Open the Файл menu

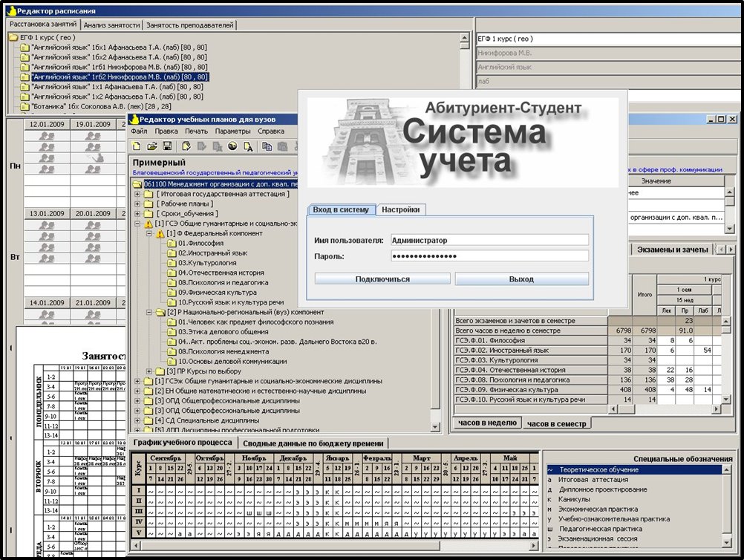pos(139,131)
